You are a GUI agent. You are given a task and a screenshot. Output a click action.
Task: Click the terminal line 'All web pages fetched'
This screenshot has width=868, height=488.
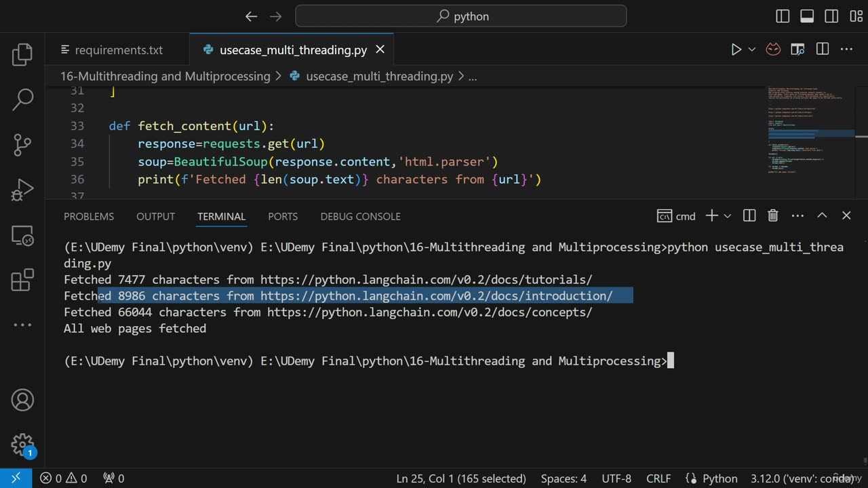[x=135, y=329]
